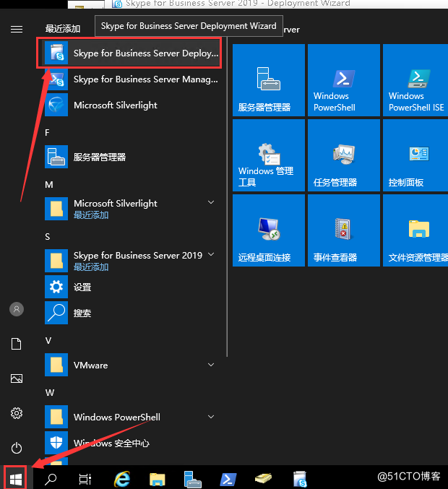The height and width of the screenshot is (489, 448).
Task: Open 搜索 app in the list
Action: coord(132,313)
